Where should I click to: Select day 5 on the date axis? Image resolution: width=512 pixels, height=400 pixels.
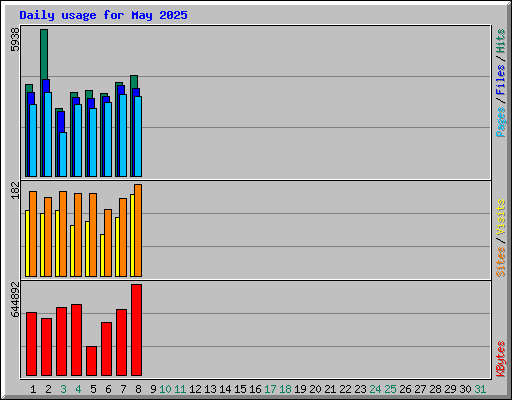pyautogui.click(x=93, y=389)
